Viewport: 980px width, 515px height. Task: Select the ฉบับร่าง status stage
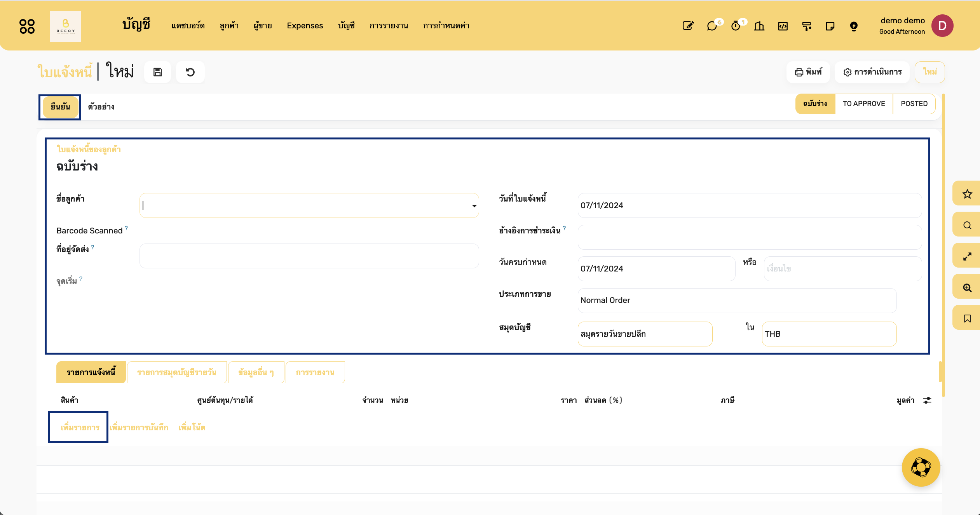[x=815, y=104]
